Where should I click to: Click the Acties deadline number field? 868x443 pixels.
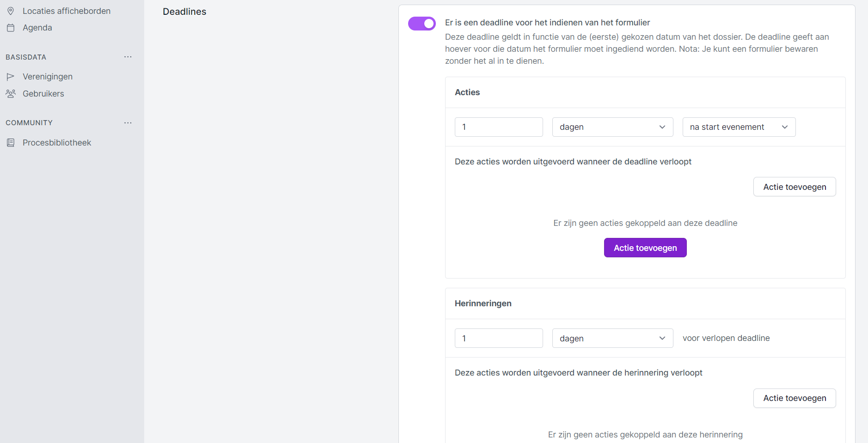(498, 127)
